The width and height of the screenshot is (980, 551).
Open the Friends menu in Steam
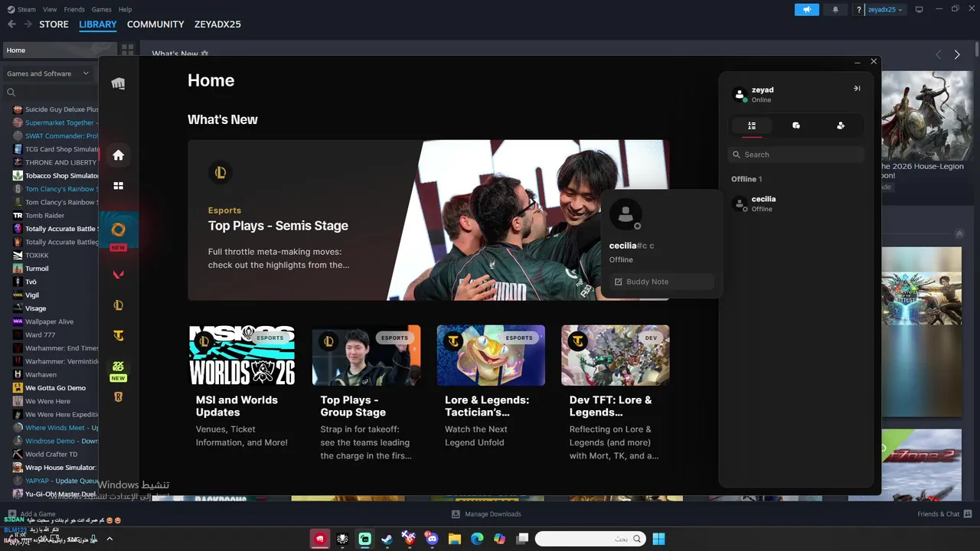click(74, 9)
